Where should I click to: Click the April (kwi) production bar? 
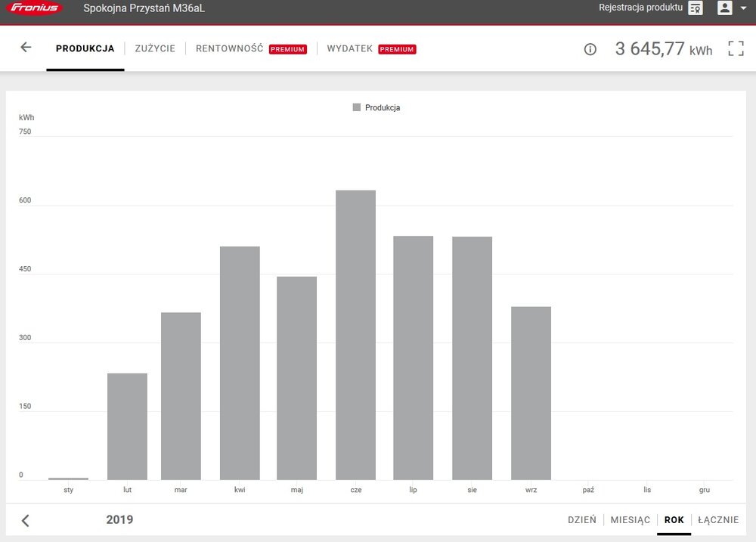click(x=240, y=363)
